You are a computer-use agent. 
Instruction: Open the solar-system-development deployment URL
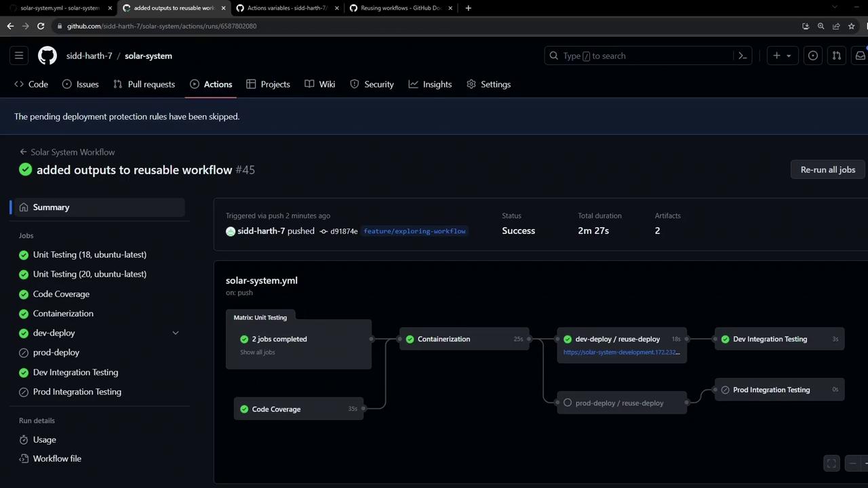coord(621,352)
